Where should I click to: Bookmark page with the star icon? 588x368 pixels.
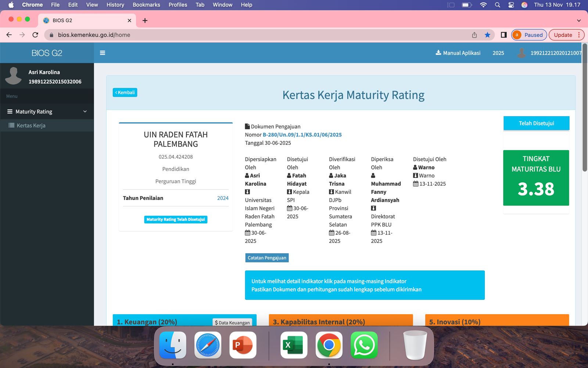[487, 35]
